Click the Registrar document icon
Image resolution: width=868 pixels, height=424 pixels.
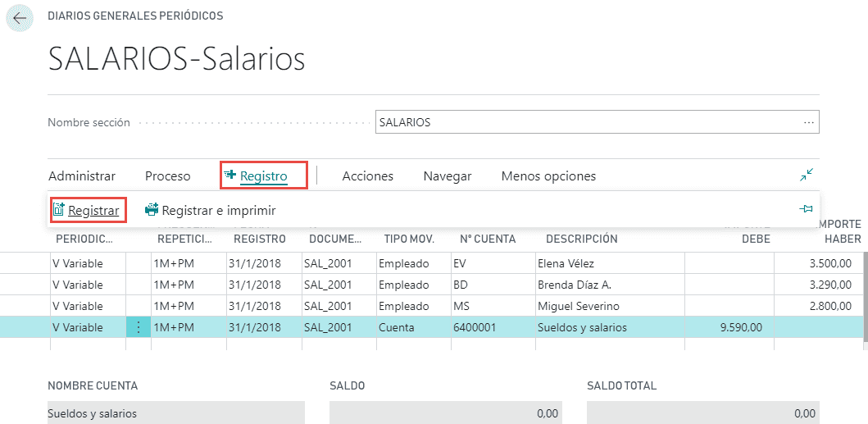click(59, 209)
